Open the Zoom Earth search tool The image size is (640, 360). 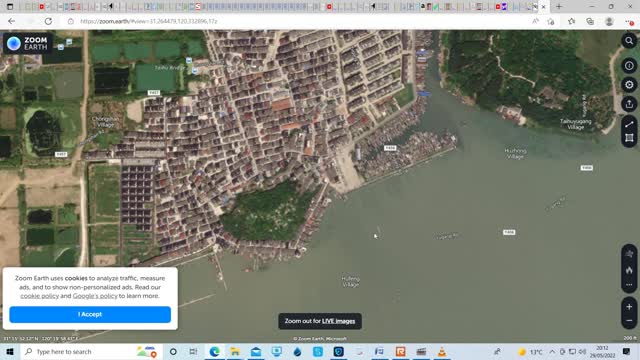[x=629, y=41]
